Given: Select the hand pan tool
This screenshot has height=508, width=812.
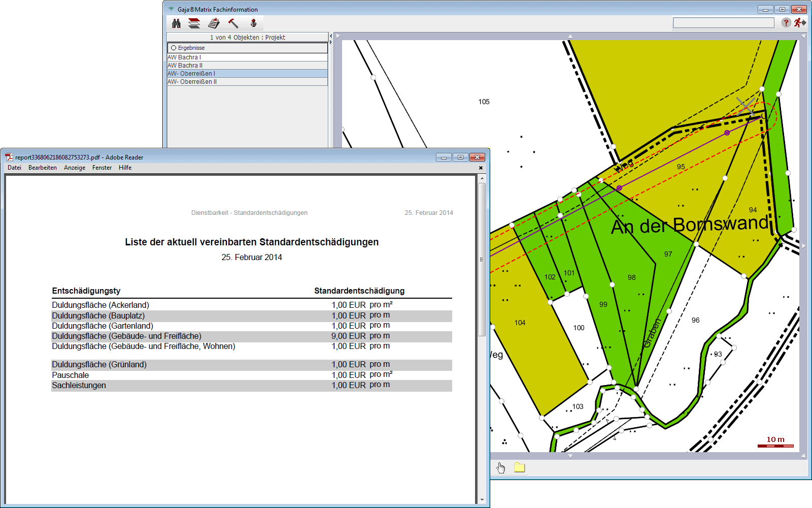Looking at the screenshot, I should [501, 467].
